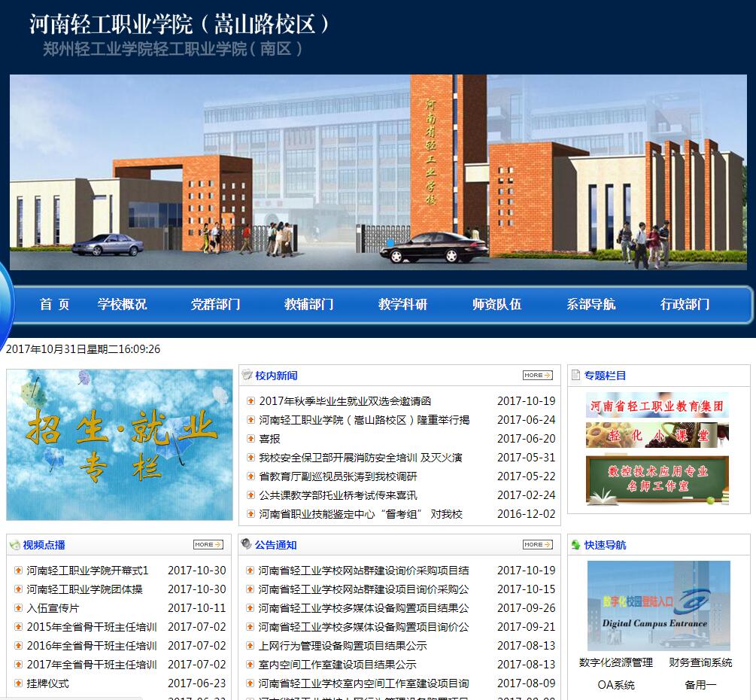
Task: Click MORE button in 视频点播 panel
Action: pyautogui.click(x=208, y=544)
